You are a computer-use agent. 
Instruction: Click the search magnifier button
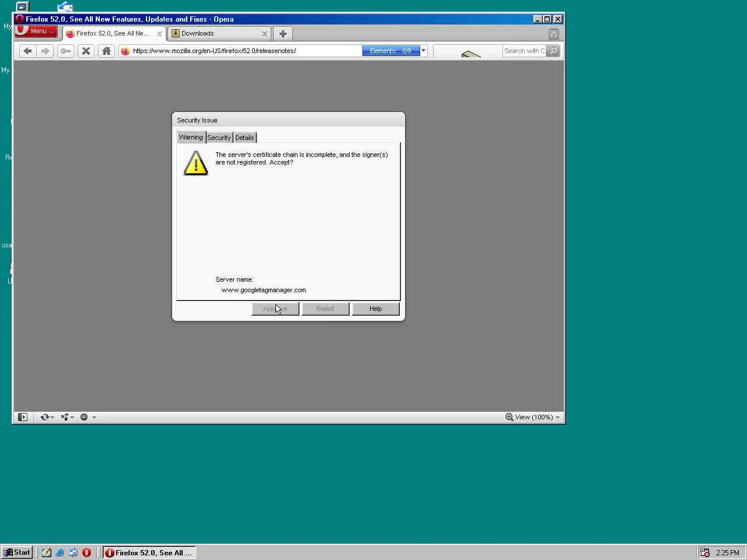point(553,51)
